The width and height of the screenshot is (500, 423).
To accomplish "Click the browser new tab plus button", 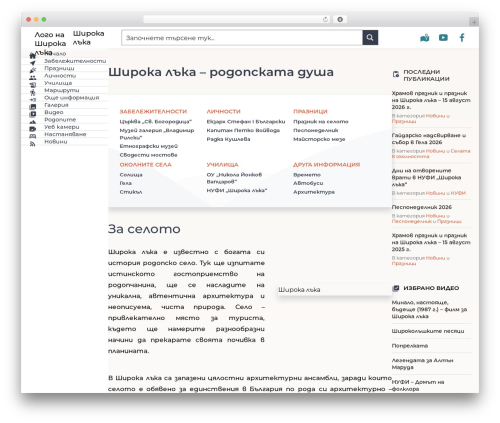I will pyautogui.click(x=474, y=22).
